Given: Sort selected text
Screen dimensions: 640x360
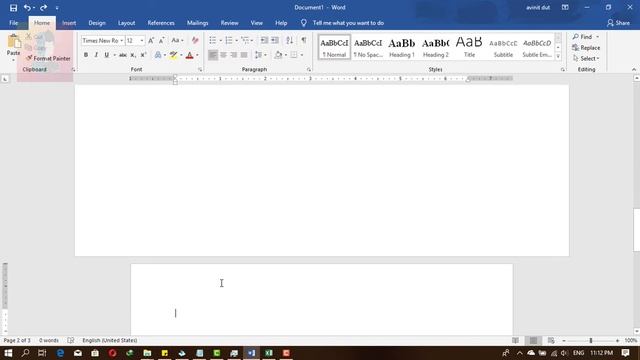Looking at the screenshot, I should coord(289,40).
